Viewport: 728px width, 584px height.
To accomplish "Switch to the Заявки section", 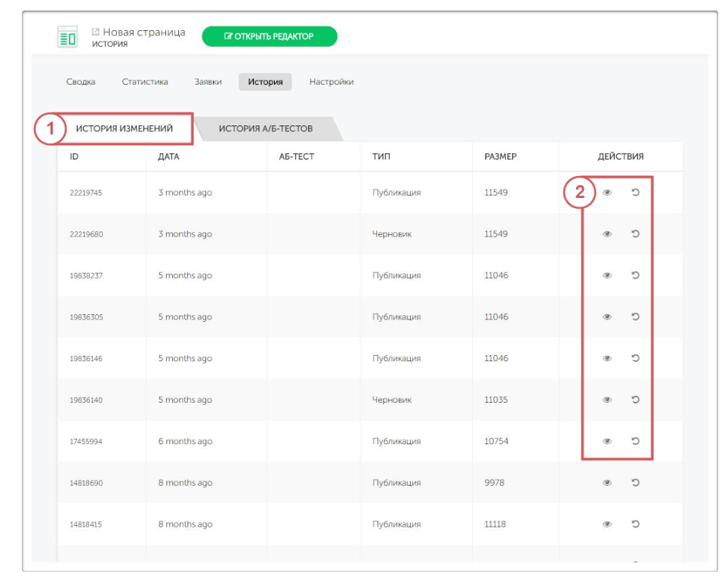I will coord(208,82).
